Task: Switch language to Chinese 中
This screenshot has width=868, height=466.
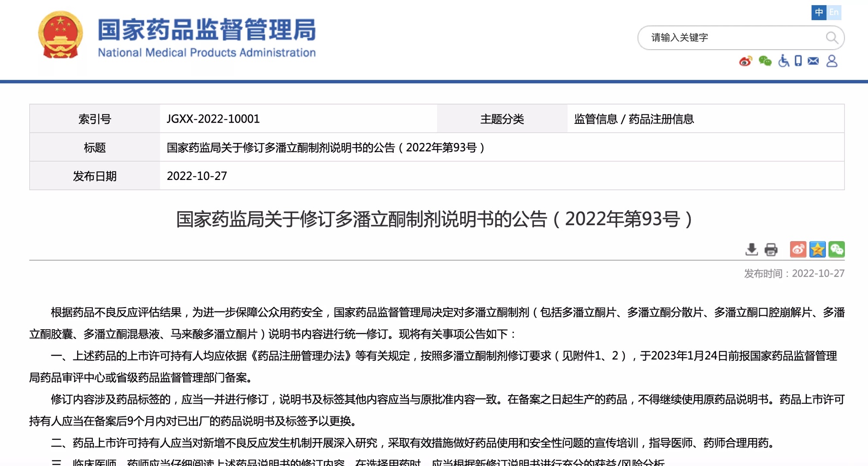Action: [x=819, y=12]
